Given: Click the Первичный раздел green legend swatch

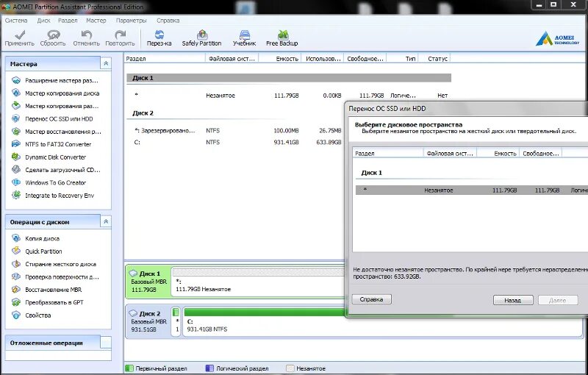Looking at the screenshot, I should coord(129,368).
